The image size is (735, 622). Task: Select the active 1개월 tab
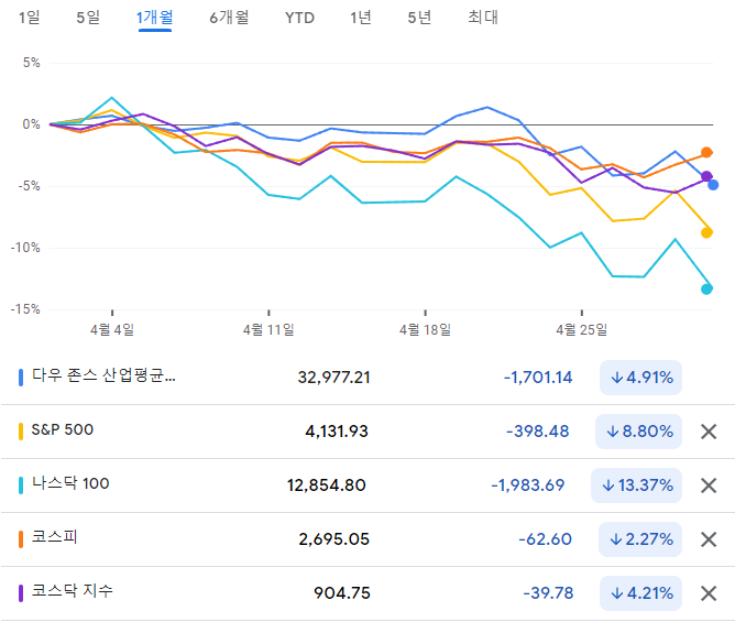click(155, 18)
